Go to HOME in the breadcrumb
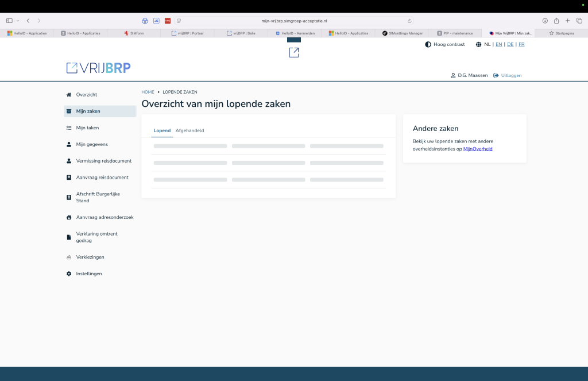 148,92
